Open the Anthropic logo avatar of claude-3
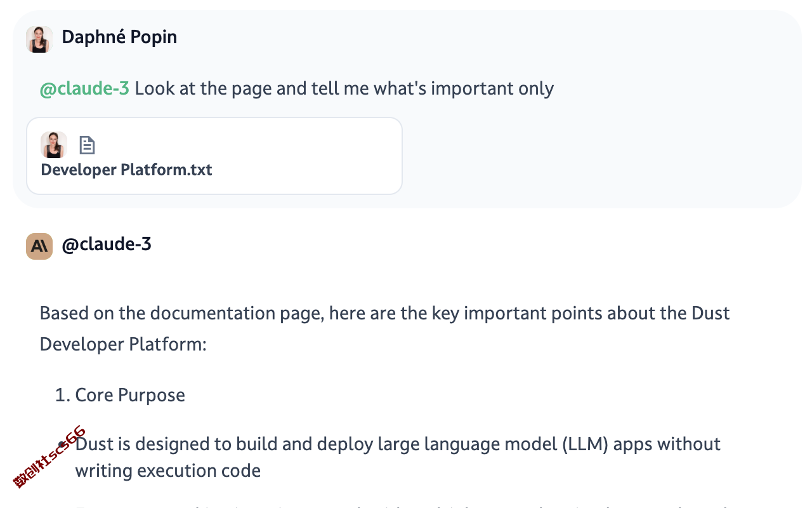The image size is (812, 508). tap(39, 246)
